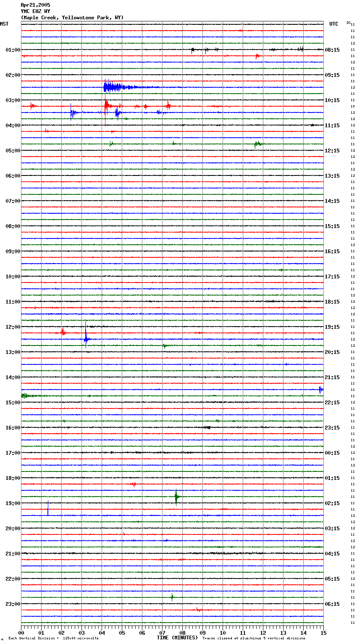The height and width of the screenshot is (644, 357).
Task: Click the Maple Creek, Yellowstone Park location title
Action: pyautogui.click(x=72, y=18)
